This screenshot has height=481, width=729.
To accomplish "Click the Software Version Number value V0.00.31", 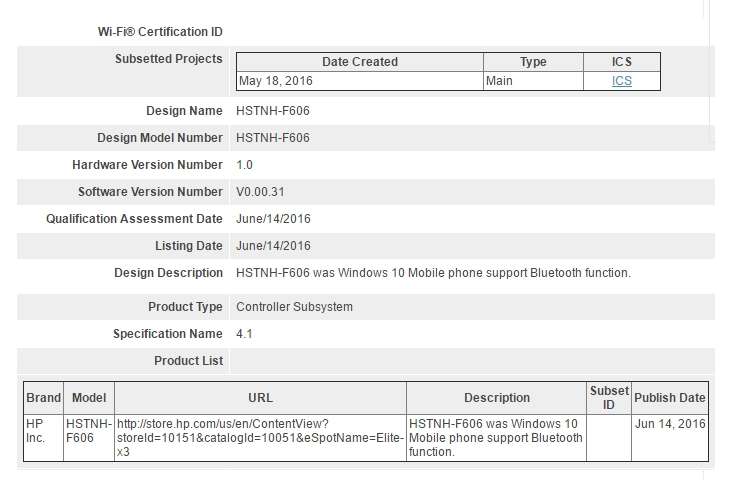I will coord(260,192).
